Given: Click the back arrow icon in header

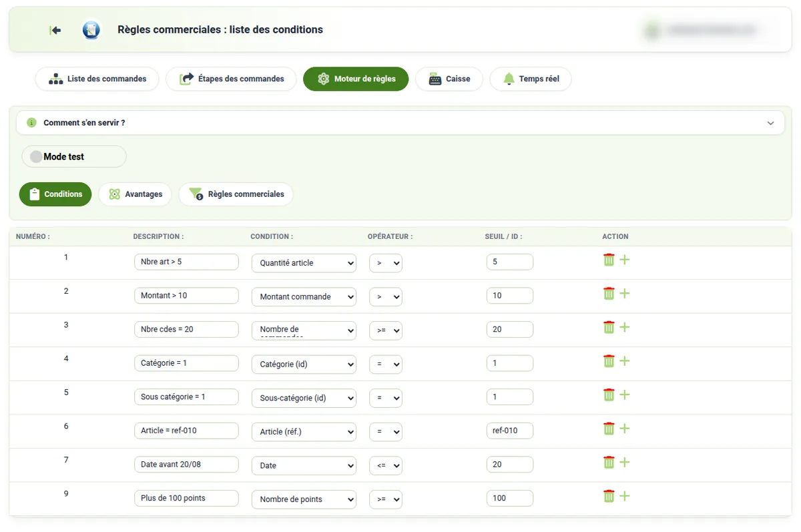Looking at the screenshot, I should click(x=55, y=30).
